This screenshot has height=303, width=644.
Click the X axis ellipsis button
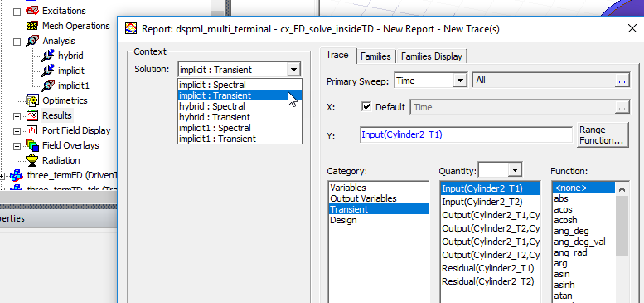pyautogui.click(x=622, y=107)
